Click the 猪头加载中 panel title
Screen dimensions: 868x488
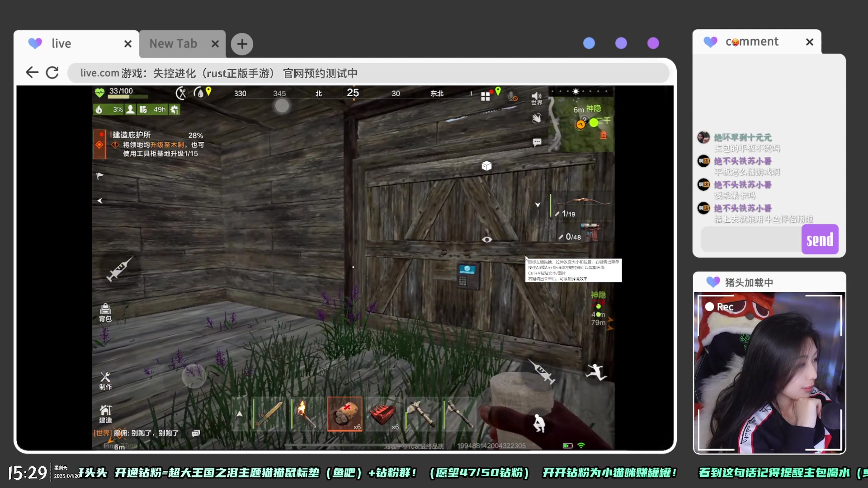point(749,282)
